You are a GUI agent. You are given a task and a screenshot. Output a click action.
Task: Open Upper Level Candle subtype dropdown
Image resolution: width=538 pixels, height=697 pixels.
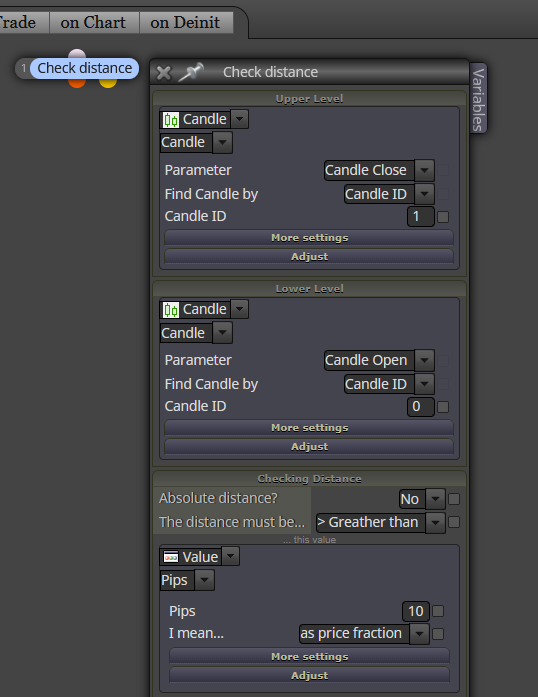(x=222, y=143)
